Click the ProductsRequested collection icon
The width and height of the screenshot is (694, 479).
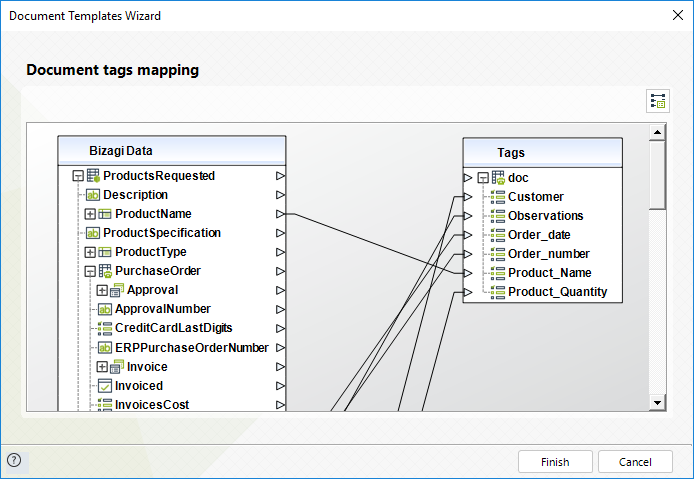click(x=93, y=176)
